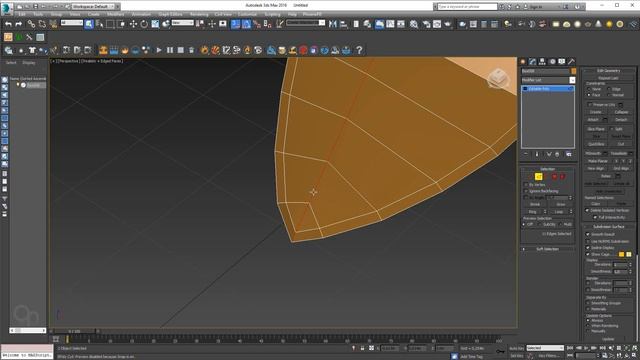The height and width of the screenshot is (360, 640).
Task: Click the Grow selection button
Action: [560, 204]
